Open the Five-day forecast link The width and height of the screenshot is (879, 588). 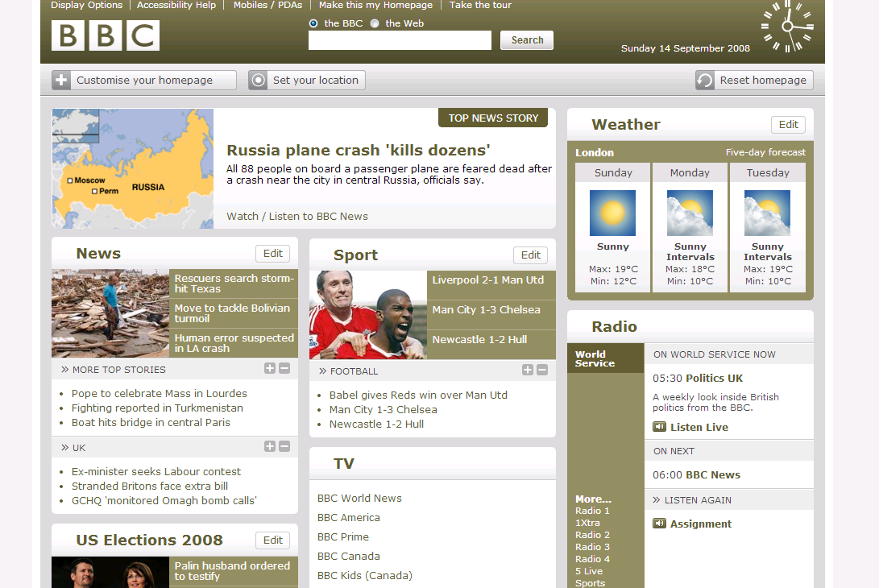tap(765, 152)
